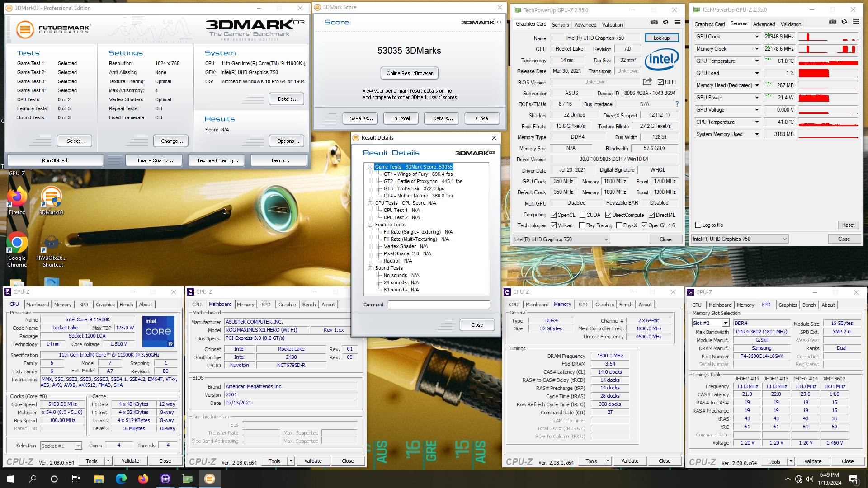
Task: Open Cortana circle icon on taskbar
Action: coord(54,479)
